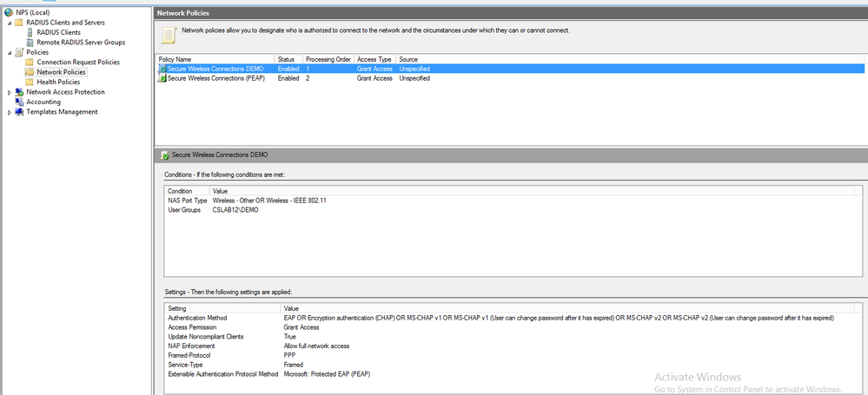The image size is (868, 395).
Task: Select the User Groups condition row
Action: click(183, 209)
